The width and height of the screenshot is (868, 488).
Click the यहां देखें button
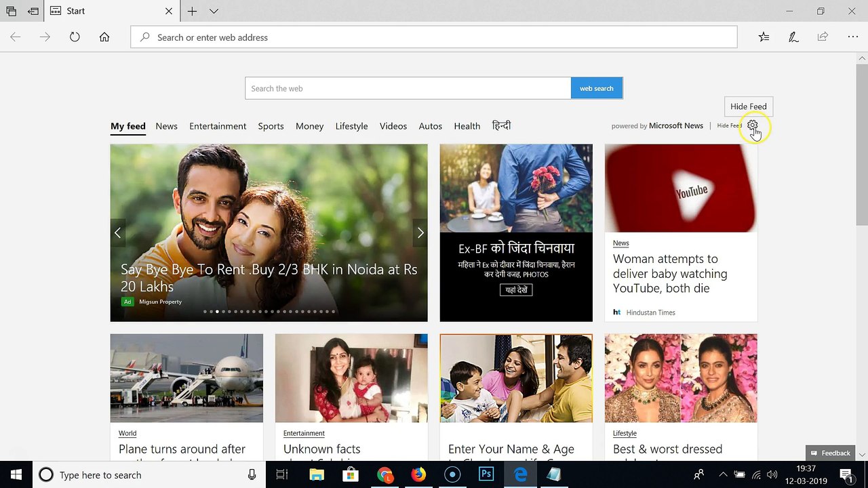[516, 289]
